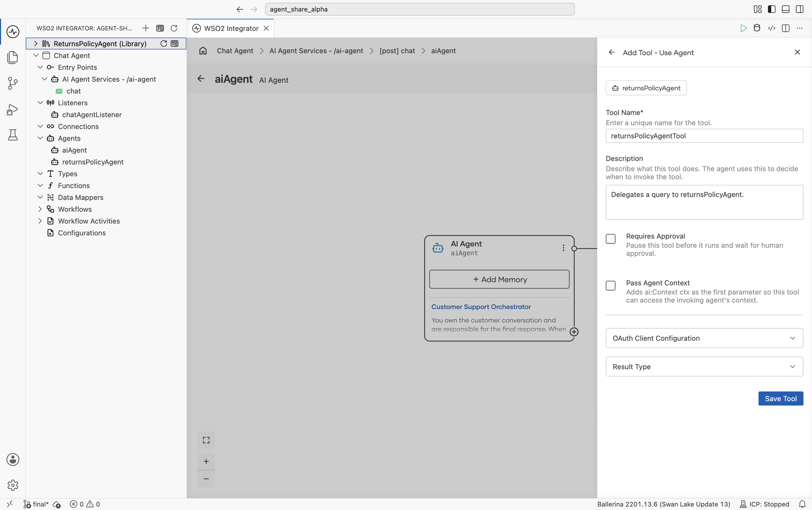Collapse the Chat Agent tree node
This screenshot has height=510, width=812.
36,55
